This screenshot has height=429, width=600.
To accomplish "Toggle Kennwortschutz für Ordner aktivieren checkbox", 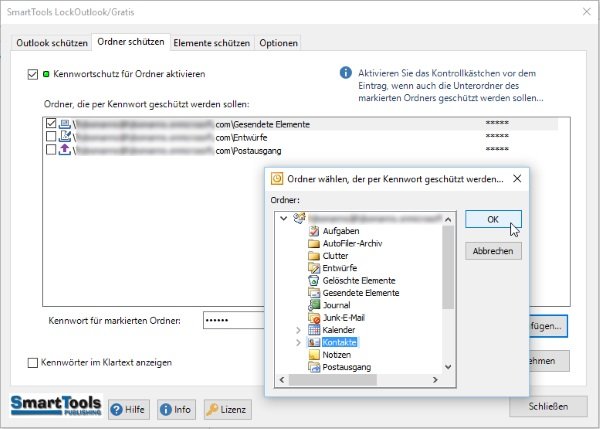I will pos(33,74).
